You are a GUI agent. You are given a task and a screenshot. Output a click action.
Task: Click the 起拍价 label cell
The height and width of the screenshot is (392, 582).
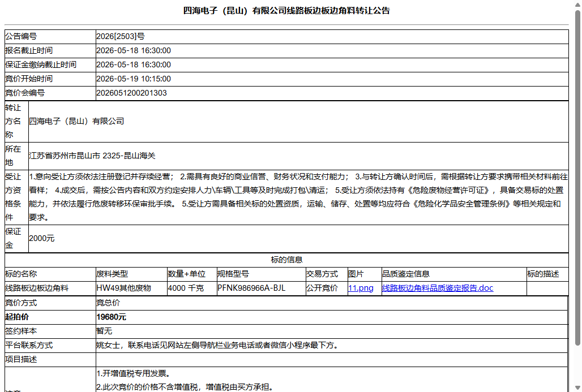pos(50,317)
